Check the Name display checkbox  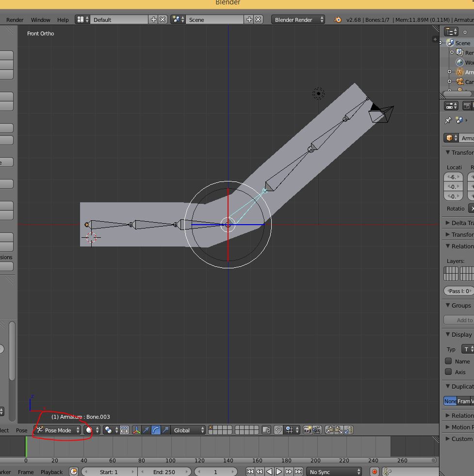click(448, 361)
